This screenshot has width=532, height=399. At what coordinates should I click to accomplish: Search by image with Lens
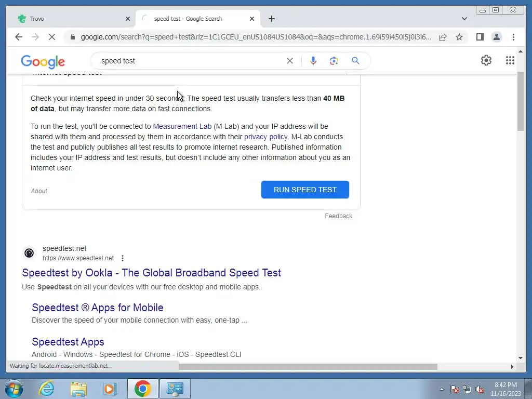tap(334, 61)
